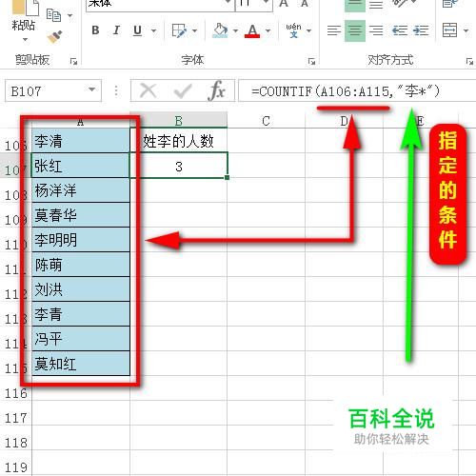The height and width of the screenshot is (476, 476).
Task: Increase font size large A icon
Action: click(x=284, y=4)
